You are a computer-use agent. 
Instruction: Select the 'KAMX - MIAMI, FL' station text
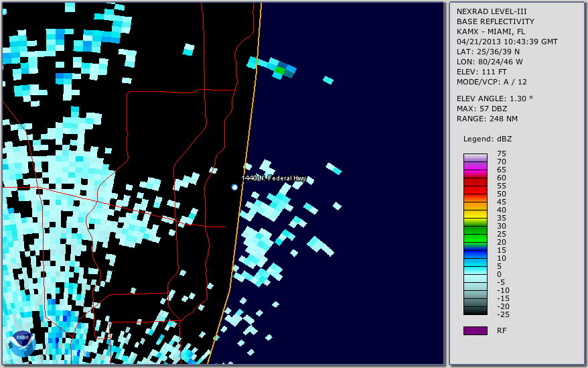(490, 32)
